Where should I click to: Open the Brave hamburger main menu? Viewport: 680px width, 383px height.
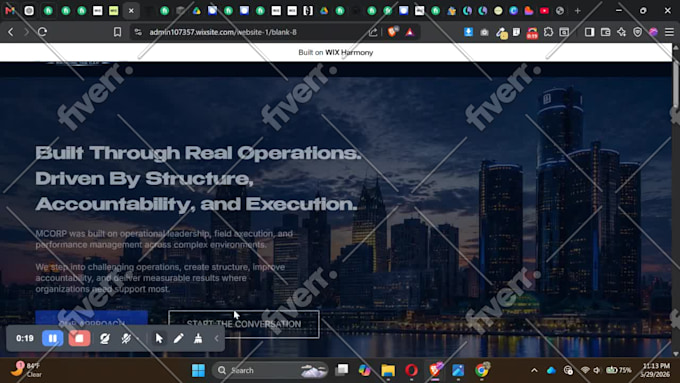pos(669,32)
